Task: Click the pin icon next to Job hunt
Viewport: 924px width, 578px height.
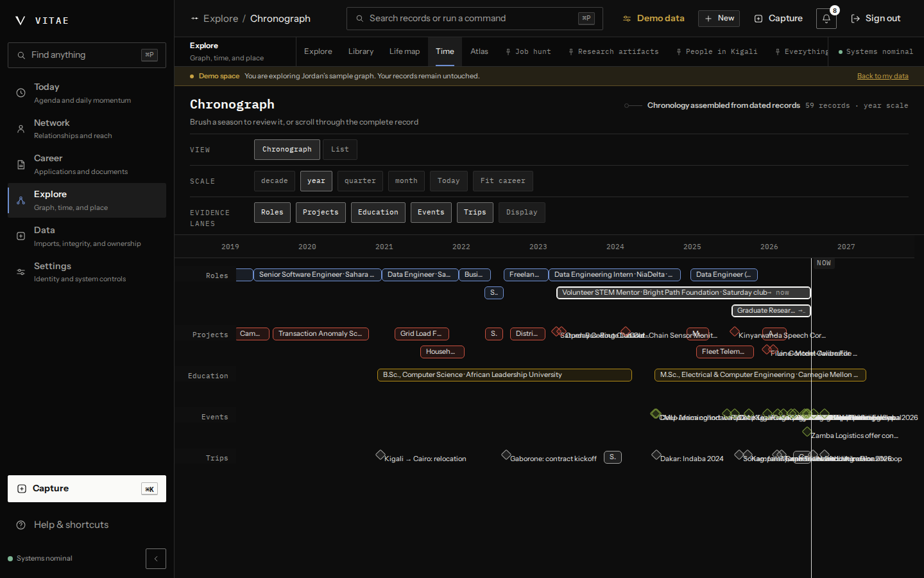Action: (x=508, y=52)
